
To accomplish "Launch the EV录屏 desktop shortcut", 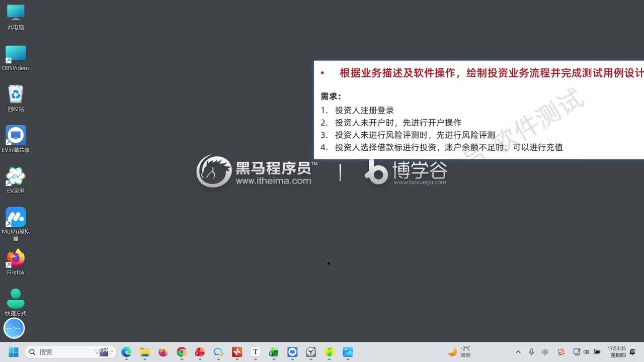I will click(x=16, y=181).
